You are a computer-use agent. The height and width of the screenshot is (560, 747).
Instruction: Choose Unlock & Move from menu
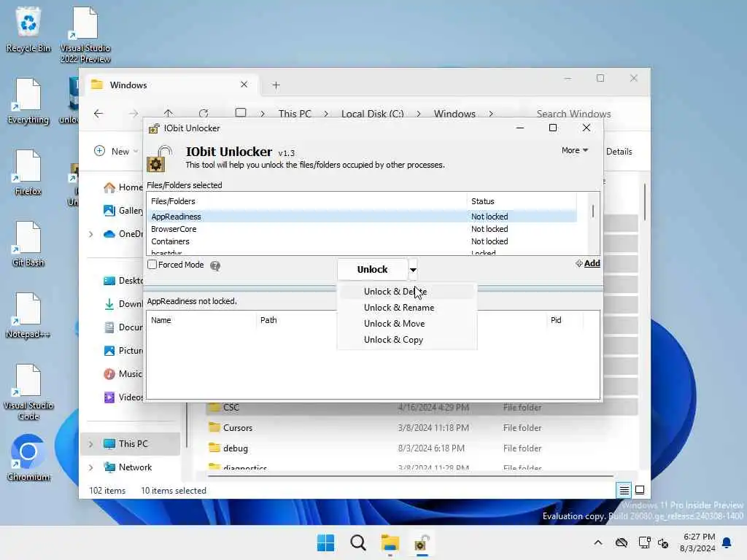pyautogui.click(x=407, y=324)
